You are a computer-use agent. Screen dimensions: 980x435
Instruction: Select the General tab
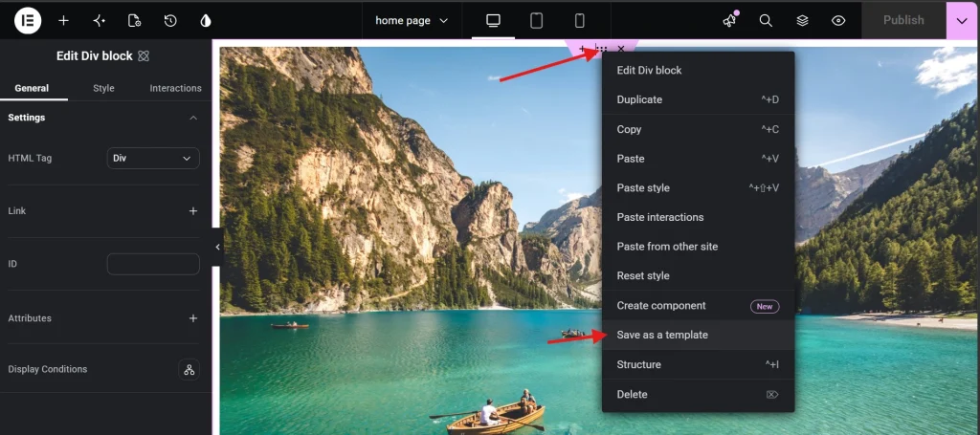point(32,88)
